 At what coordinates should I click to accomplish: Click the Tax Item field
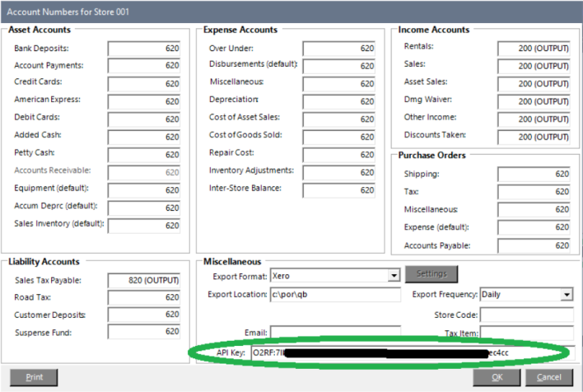click(x=527, y=333)
